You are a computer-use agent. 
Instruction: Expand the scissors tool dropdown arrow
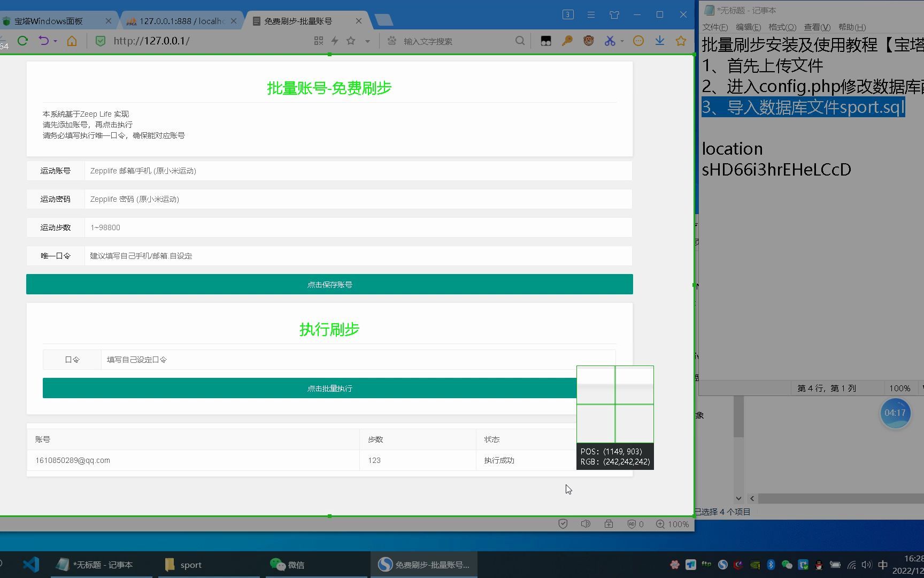click(x=622, y=41)
